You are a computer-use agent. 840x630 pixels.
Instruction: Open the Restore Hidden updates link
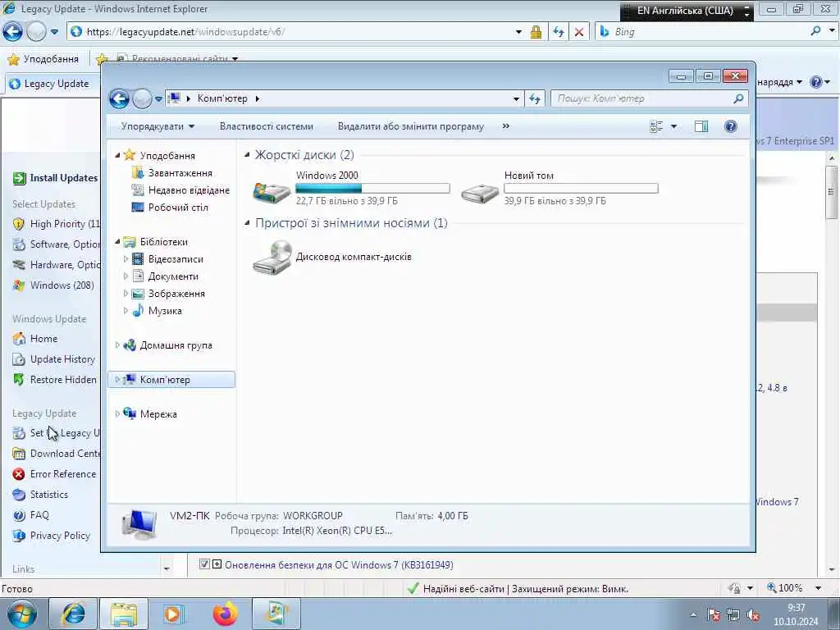click(x=63, y=379)
